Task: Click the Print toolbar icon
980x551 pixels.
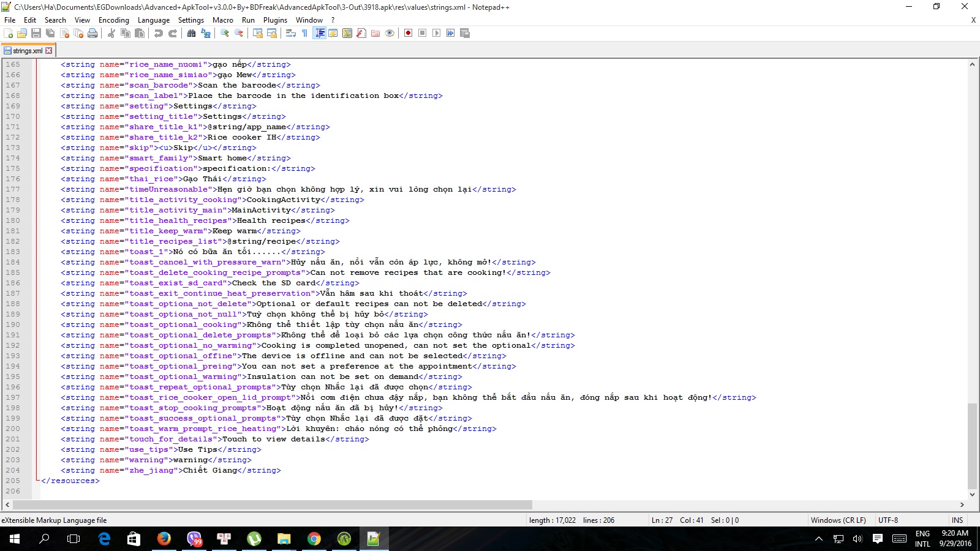Action: pyautogui.click(x=92, y=33)
